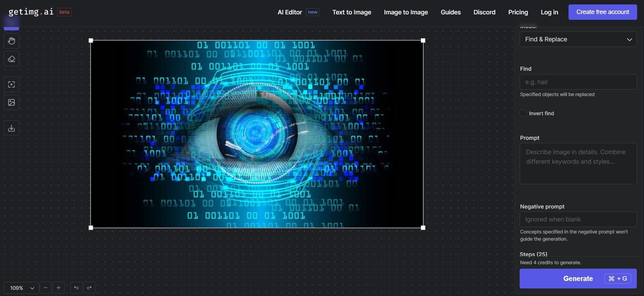Select the hand pan tool
The height and width of the screenshot is (296, 644).
pyautogui.click(x=11, y=41)
